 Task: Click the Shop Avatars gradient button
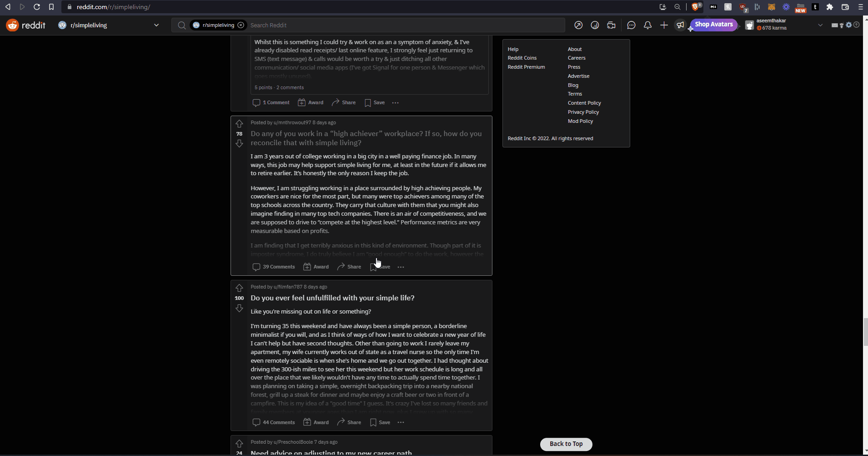[713, 25]
